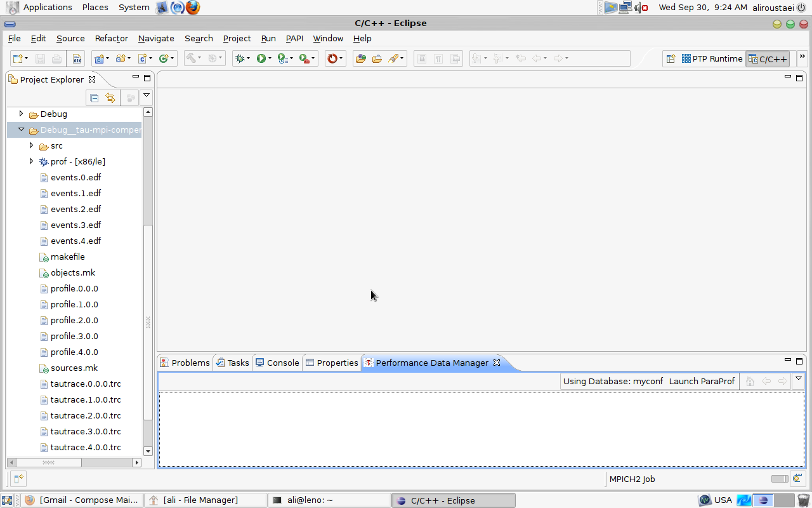Click the icon right of the progress bar

797,478
